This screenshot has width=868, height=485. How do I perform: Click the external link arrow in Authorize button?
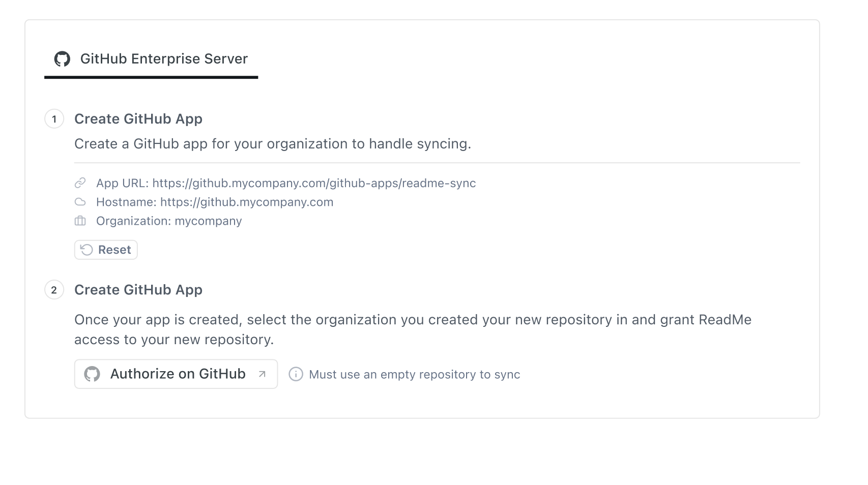262,374
